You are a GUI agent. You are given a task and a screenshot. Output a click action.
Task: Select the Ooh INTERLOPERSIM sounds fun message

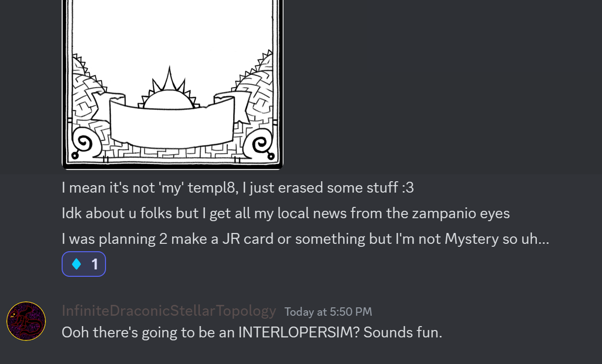[252, 332]
